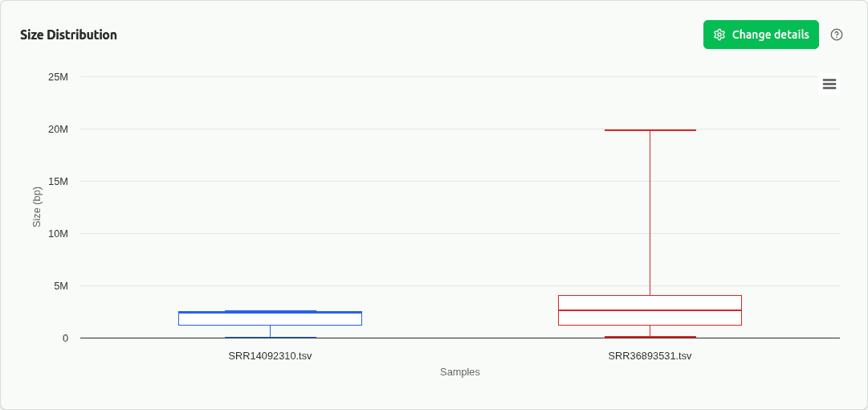Click the 15M y-axis tick label
The image size is (868, 410).
(58, 182)
